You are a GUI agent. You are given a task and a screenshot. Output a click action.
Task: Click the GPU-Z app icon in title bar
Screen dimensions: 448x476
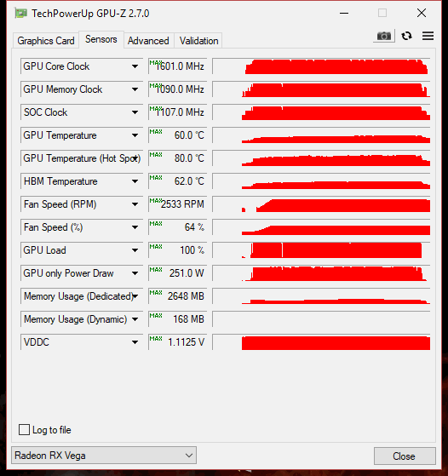pos(20,14)
